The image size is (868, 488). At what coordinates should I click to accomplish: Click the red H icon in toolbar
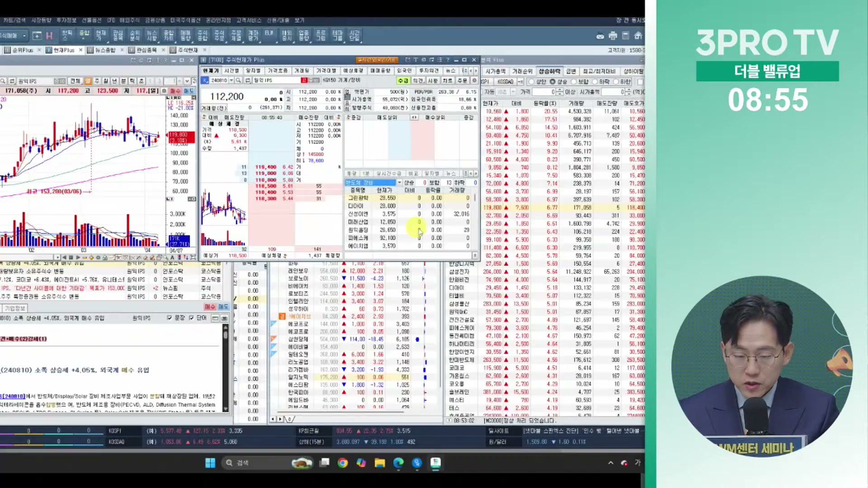point(49,36)
